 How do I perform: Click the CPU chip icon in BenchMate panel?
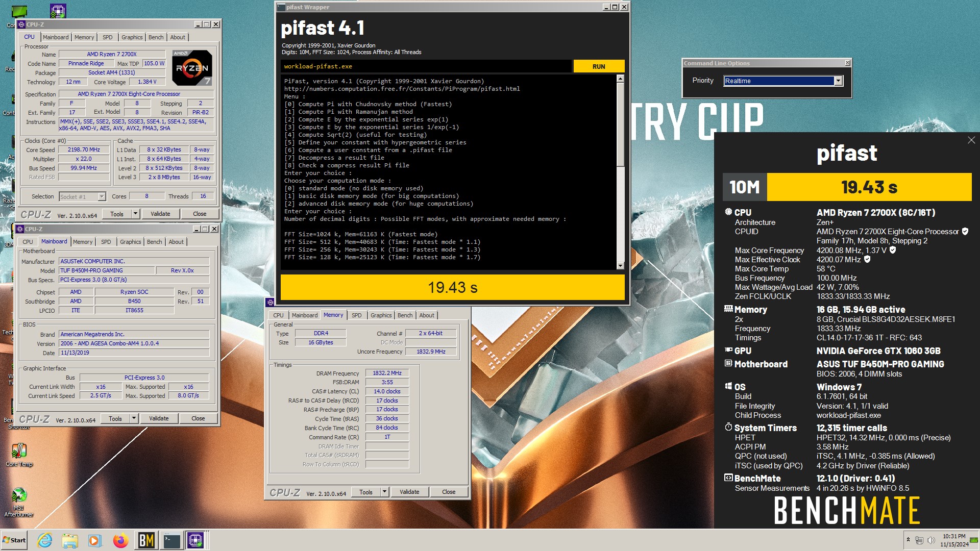coord(728,212)
